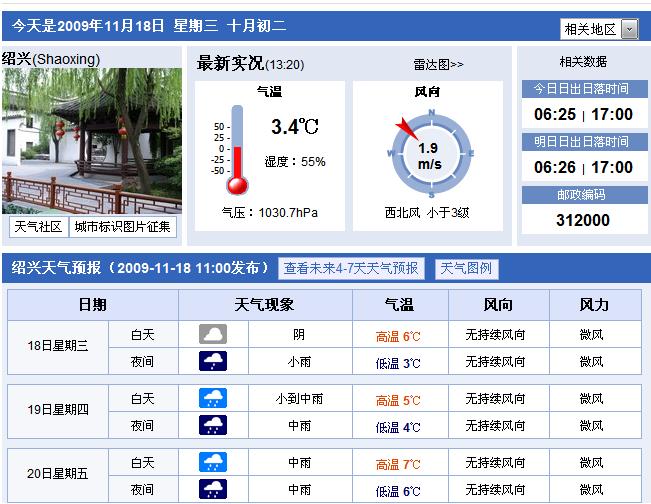Screen dimensions: 651x504
Task: Click the 气压：1030.7hPa reading
Action: click(x=270, y=213)
